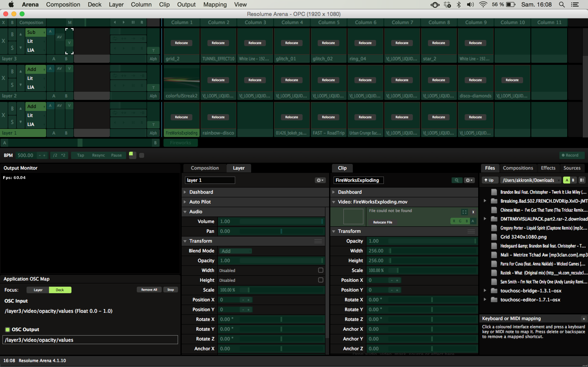Click the Up folder arrow button
The height and width of the screenshot is (367, 588).
click(x=489, y=180)
